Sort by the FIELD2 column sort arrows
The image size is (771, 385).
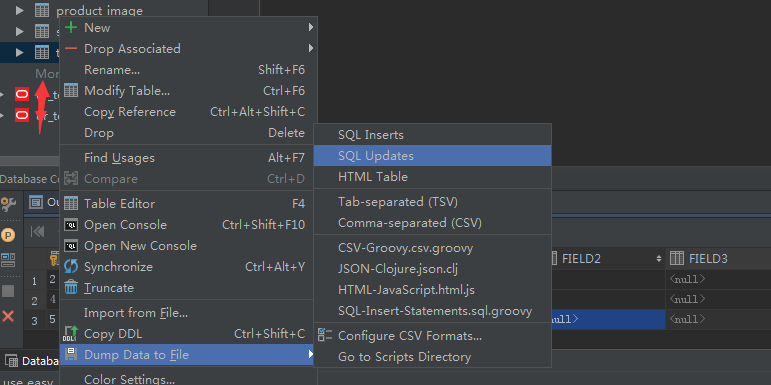coord(658,259)
